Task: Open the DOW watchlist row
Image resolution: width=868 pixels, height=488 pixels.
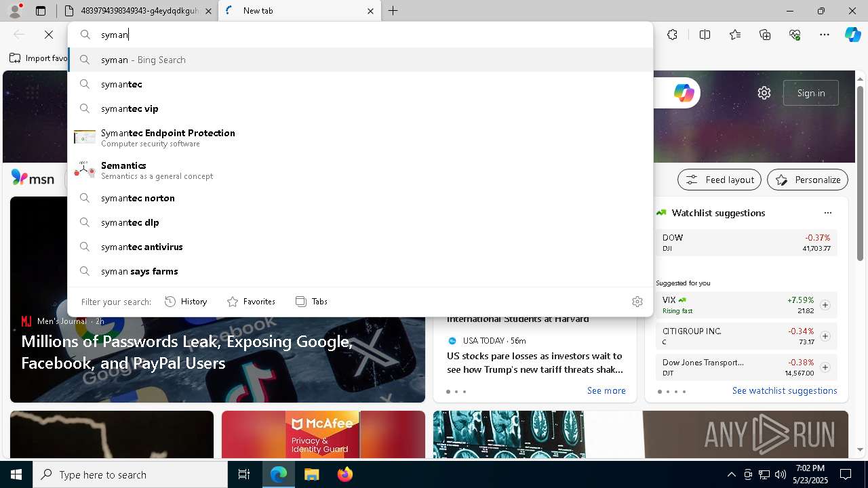Action: tap(746, 243)
